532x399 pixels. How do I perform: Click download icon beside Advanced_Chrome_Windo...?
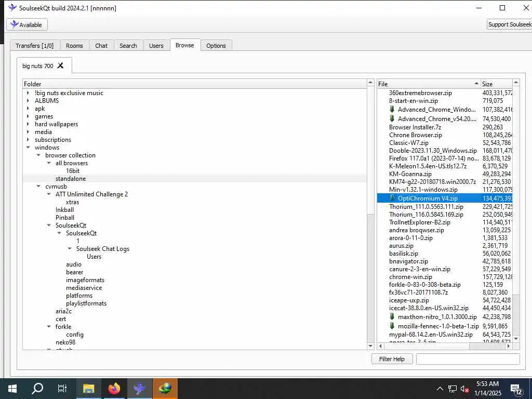[x=392, y=109]
